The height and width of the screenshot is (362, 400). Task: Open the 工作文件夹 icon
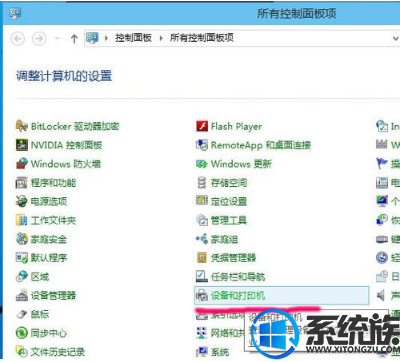pos(22,220)
